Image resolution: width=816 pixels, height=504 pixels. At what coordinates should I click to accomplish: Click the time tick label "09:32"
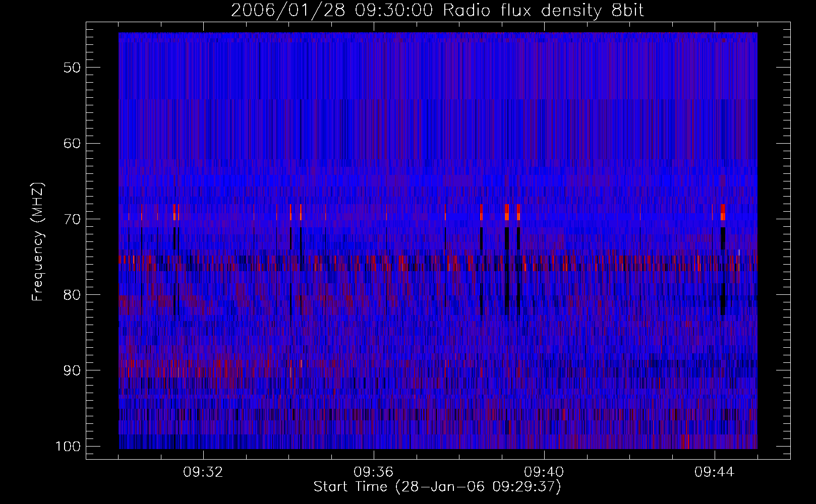pyautogui.click(x=203, y=472)
